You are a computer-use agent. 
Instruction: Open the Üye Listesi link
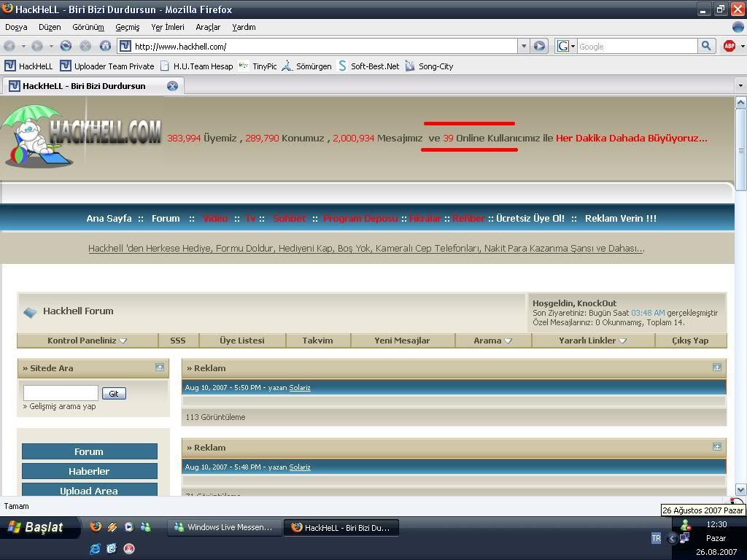point(242,341)
